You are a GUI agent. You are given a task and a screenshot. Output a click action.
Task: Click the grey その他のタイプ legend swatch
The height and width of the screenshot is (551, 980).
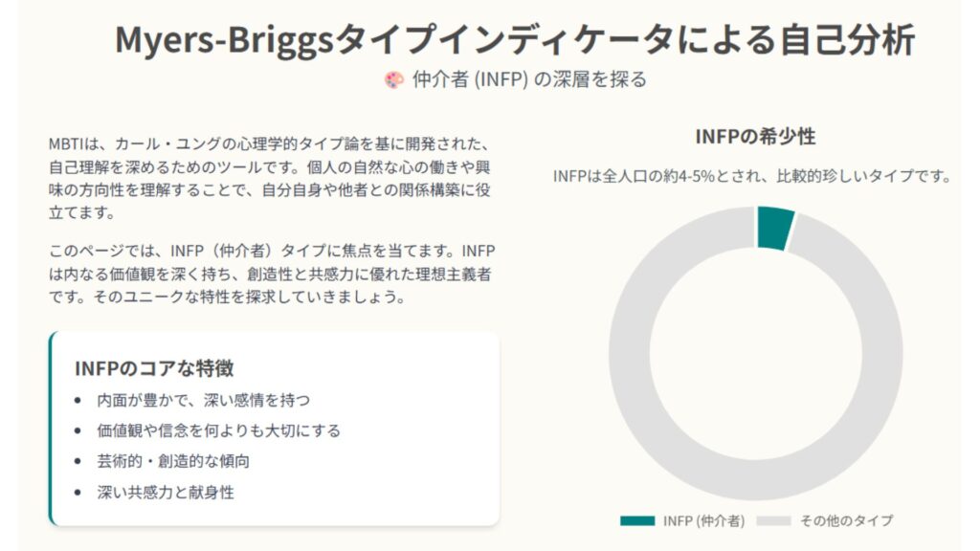tap(775, 520)
